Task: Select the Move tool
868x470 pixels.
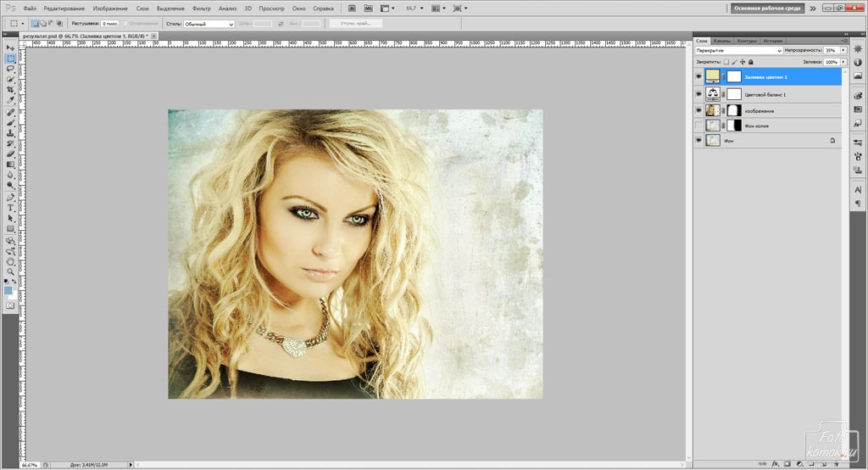Action: point(10,48)
